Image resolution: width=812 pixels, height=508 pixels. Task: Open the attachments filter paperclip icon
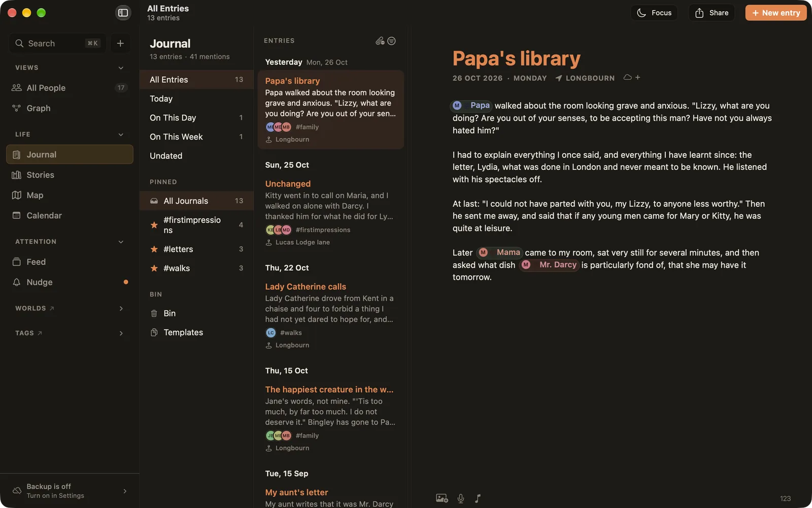click(380, 41)
